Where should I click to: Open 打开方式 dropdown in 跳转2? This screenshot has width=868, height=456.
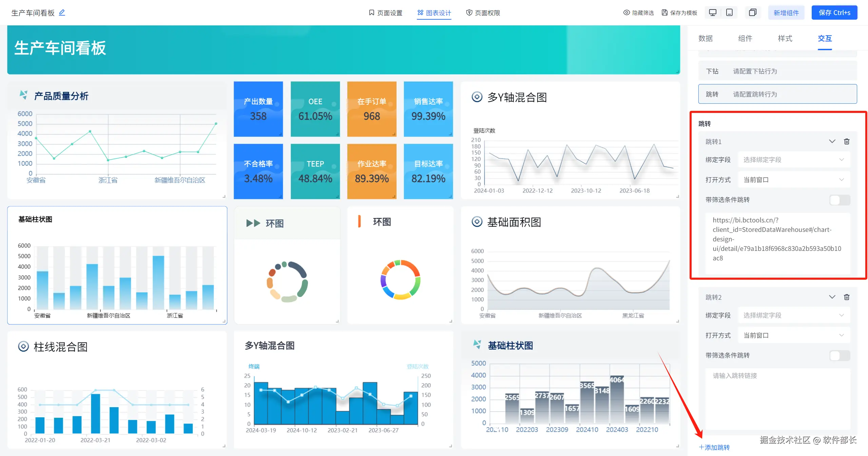pos(793,335)
